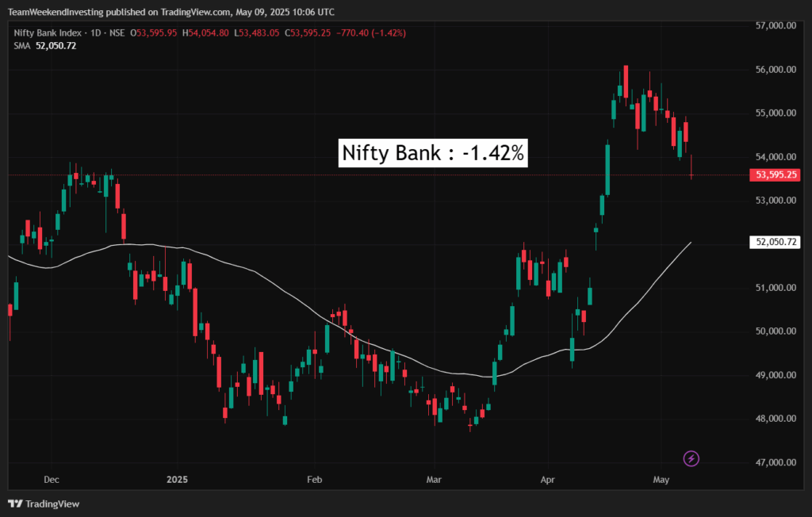
Task: Click the TradingView logo at bottom left
Action: coord(44,504)
